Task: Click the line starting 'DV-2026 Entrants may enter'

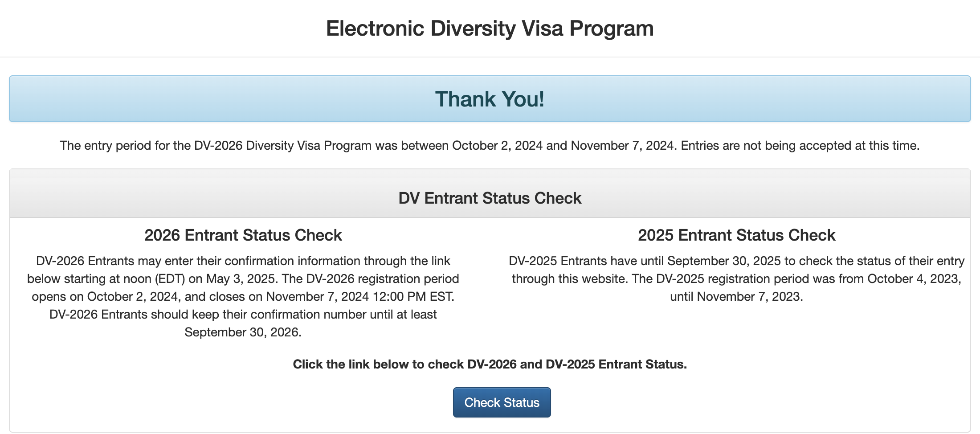Action: click(243, 261)
